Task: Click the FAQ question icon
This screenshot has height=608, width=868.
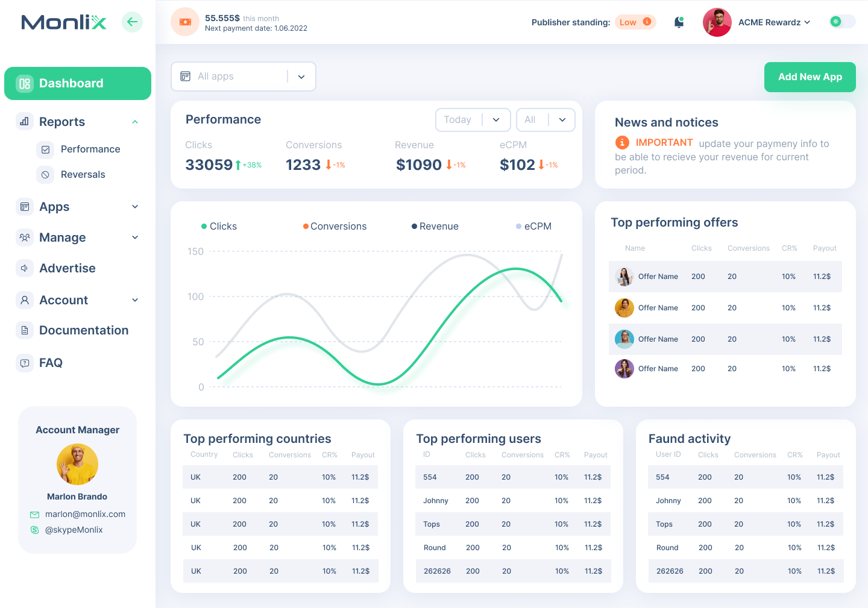Action: coord(25,363)
